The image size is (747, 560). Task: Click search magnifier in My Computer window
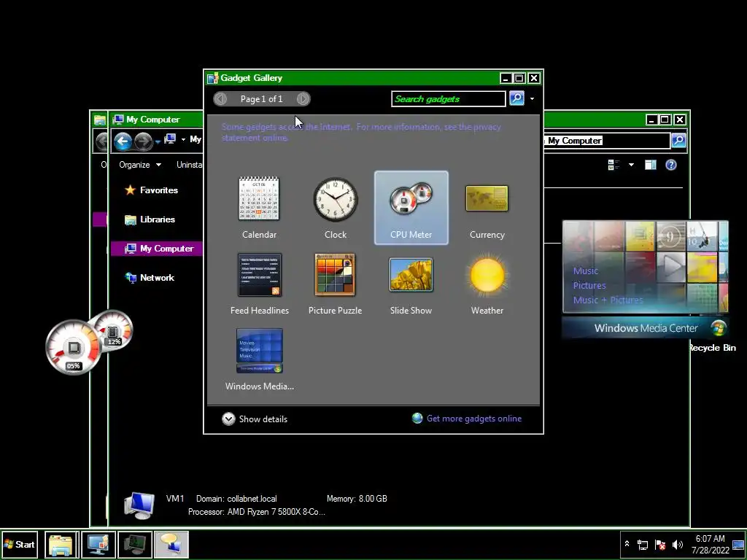[678, 141]
